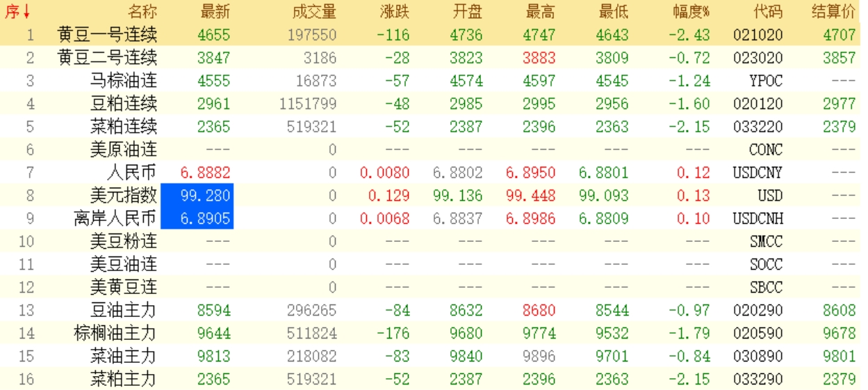
Task: Click the USDCNY code cell
Action: click(x=757, y=172)
